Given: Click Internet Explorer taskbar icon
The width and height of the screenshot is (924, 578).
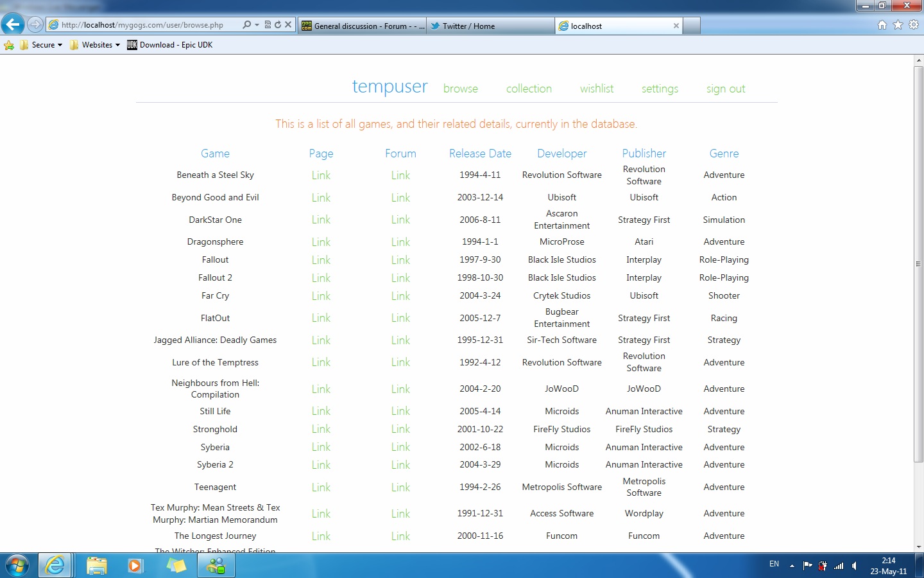Looking at the screenshot, I should click(x=55, y=566).
